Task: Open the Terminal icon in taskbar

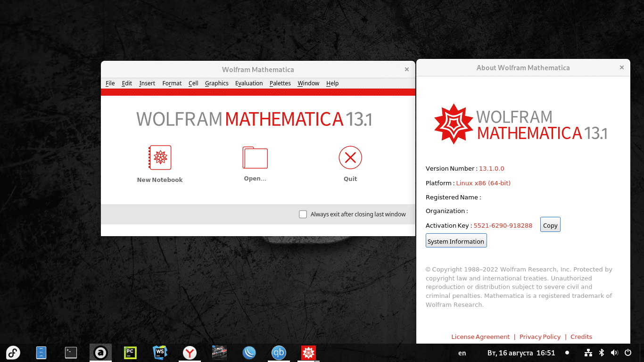Action: [71, 352]
